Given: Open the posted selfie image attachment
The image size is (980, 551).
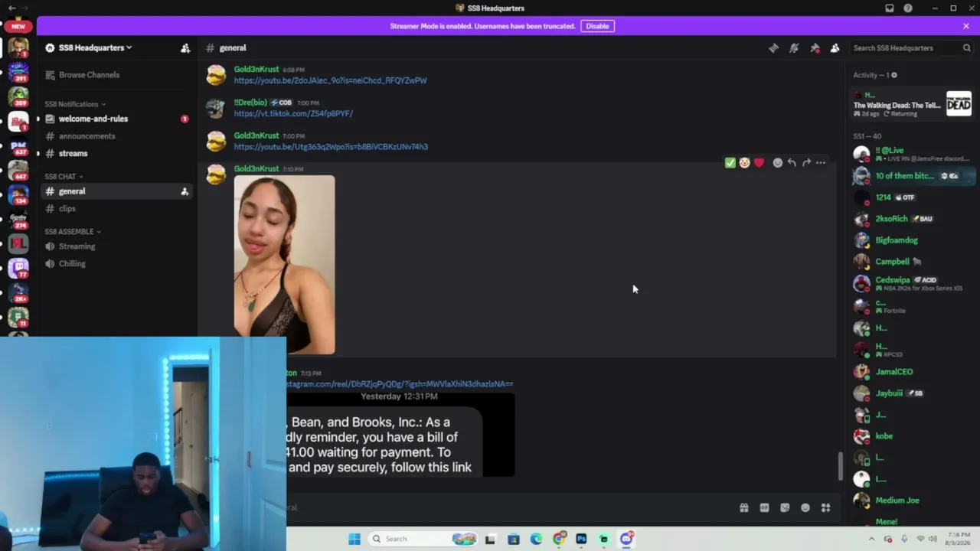Looking at the screenshot, I should [x=284, y=265].
